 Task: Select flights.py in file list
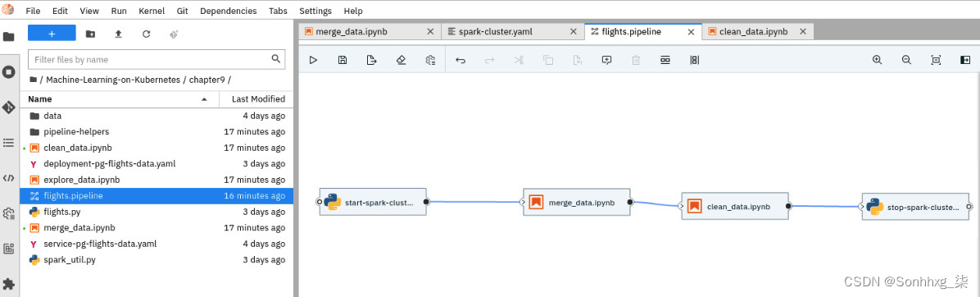tap(157, 212)
